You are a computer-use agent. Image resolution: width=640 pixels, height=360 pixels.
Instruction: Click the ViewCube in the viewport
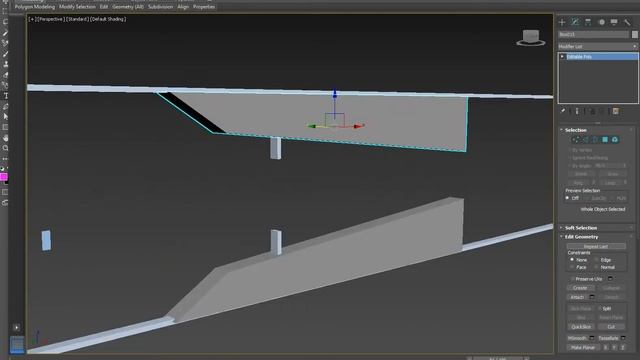coord(531,38)
